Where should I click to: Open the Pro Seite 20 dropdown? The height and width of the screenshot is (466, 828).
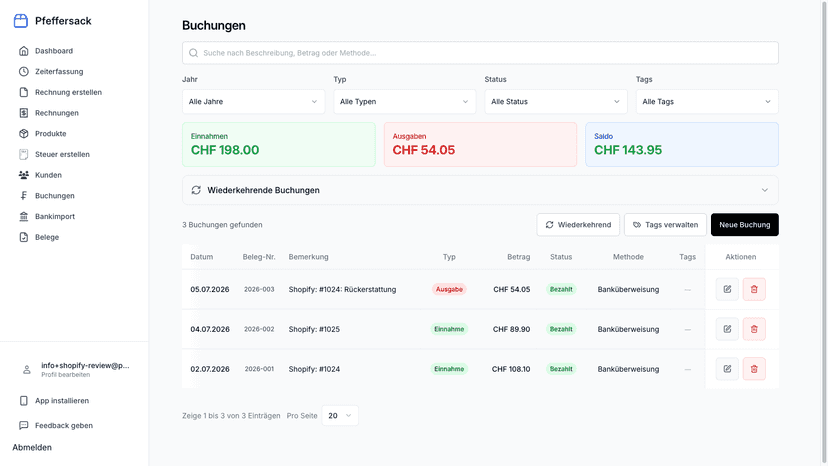click(x=340, y=415)
